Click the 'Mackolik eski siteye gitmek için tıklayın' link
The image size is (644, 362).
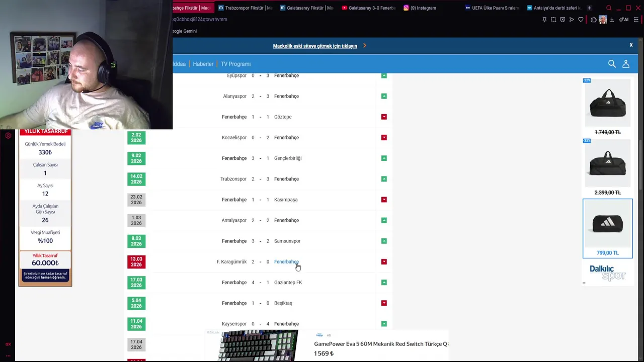315,46
